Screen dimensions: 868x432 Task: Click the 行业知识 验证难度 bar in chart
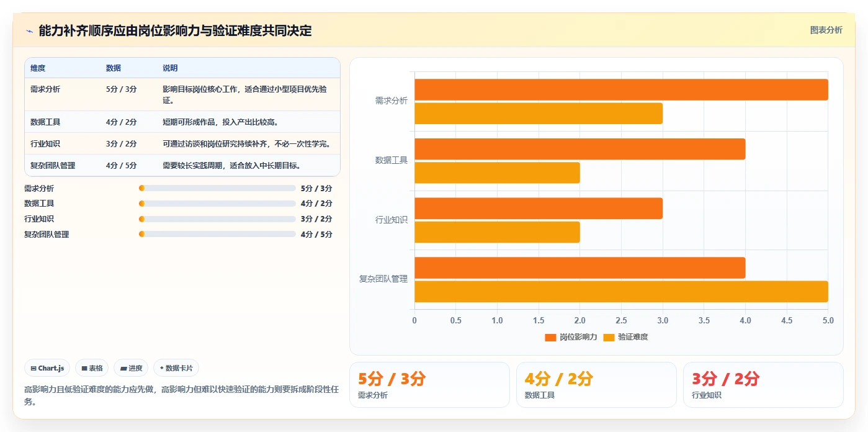coord(497,232)
